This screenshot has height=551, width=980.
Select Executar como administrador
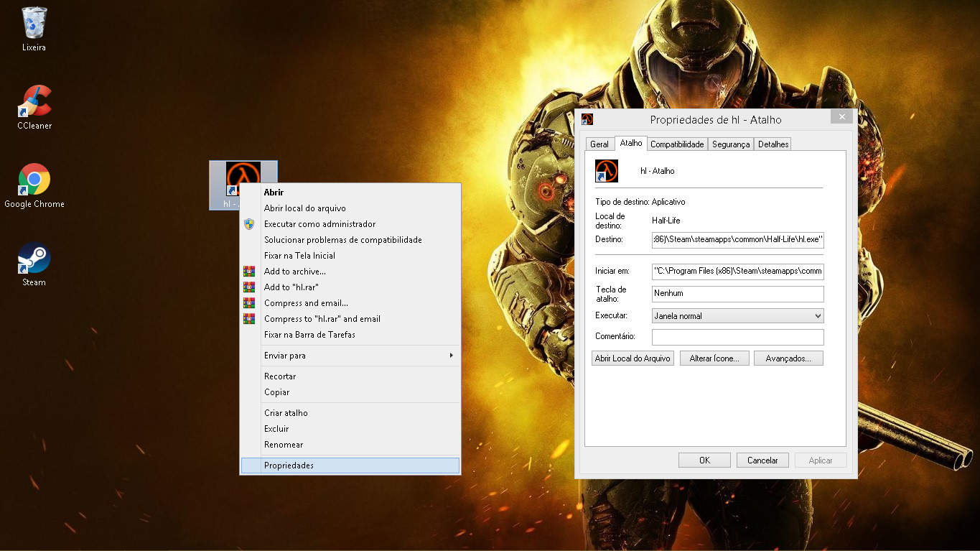click(x=350, y=224)
